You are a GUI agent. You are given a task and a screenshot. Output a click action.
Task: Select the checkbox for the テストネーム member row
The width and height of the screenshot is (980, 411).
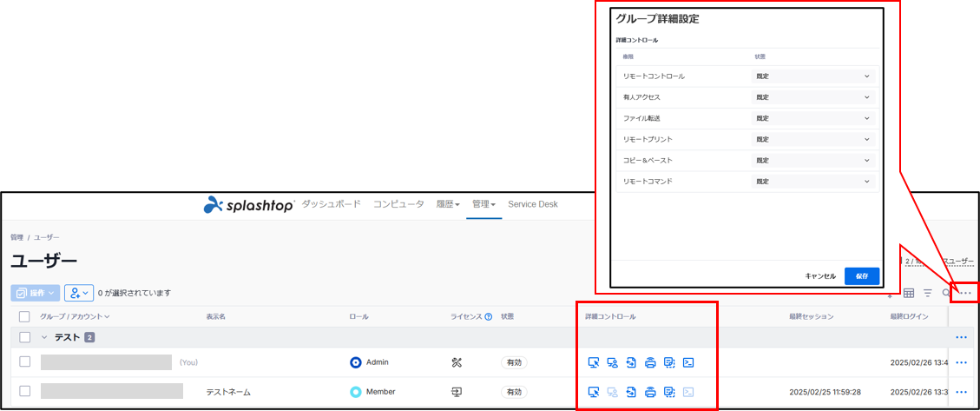tap(24, 392)
